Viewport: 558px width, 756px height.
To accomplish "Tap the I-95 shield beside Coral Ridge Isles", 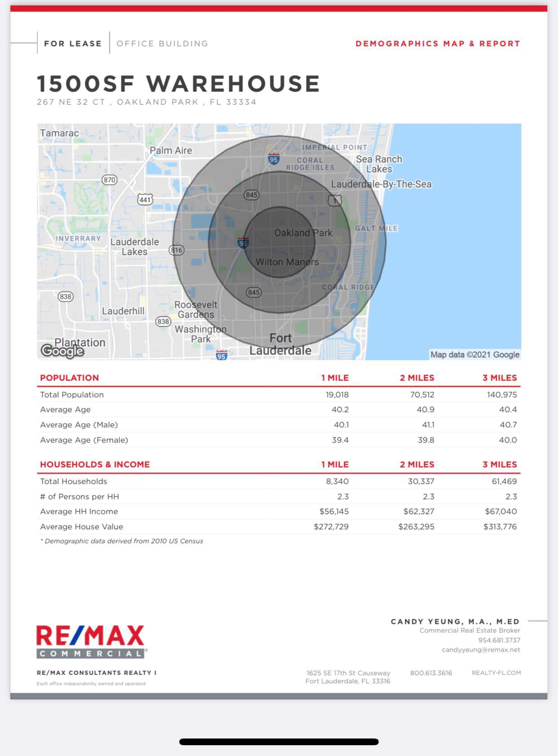I will (273, 158).
